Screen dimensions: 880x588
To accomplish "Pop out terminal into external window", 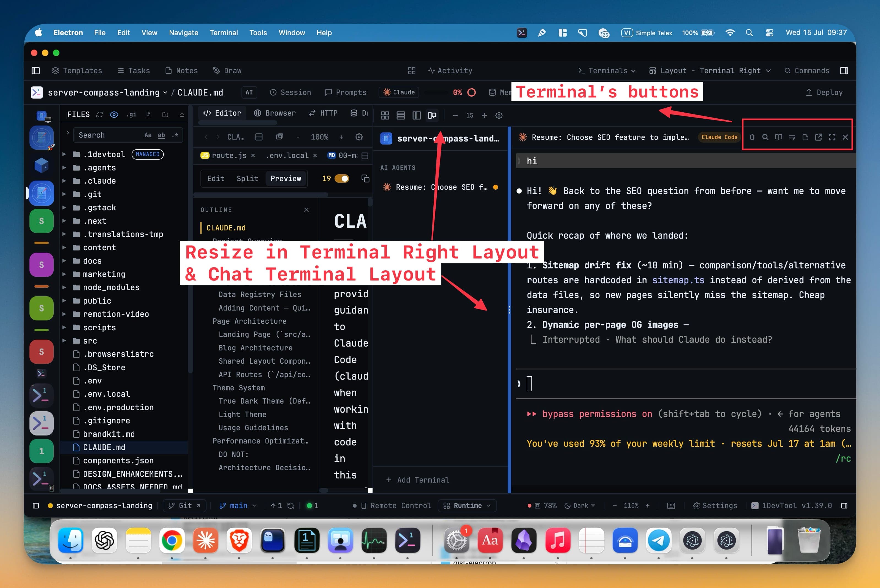I will 819,137.
